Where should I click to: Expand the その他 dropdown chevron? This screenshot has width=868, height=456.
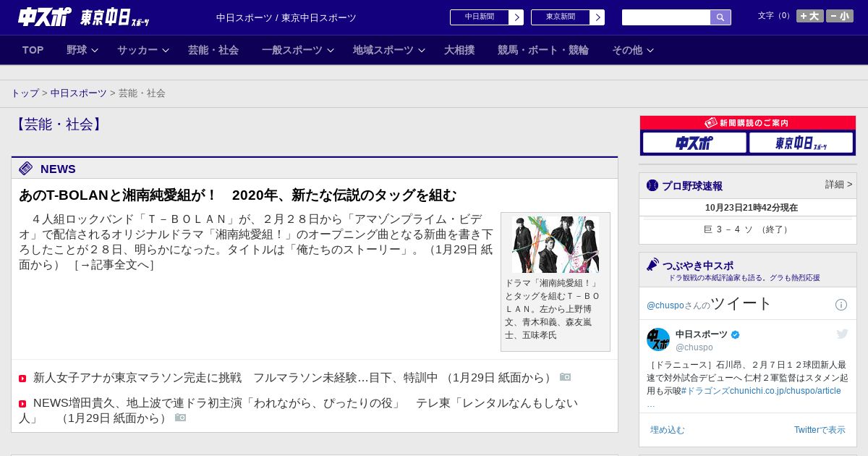(x=650, y=51)
